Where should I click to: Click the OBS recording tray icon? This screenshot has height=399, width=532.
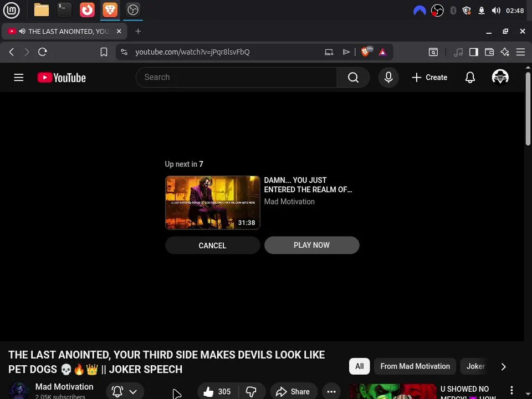click(437, 11)
